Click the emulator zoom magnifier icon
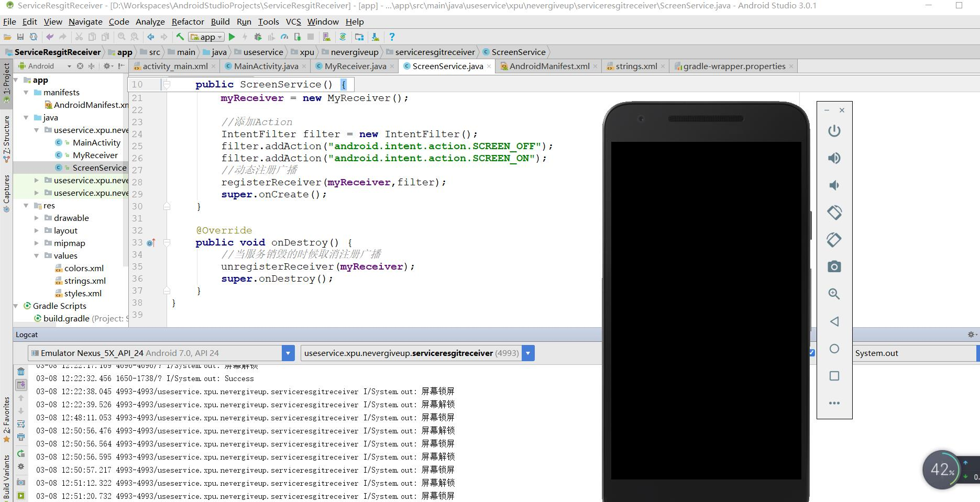 (x=834, y=294)
